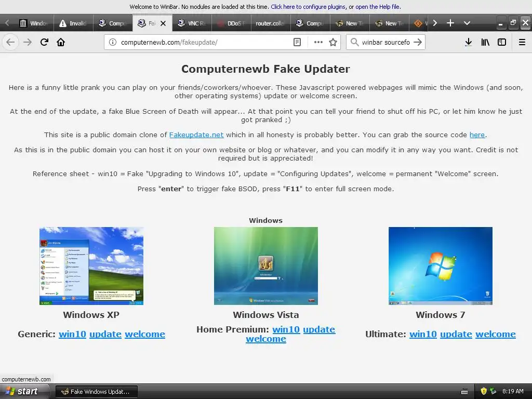Open the Downloads arrow icon
The height and width of the screenshot is (399, 532).
tap(468, 42)
